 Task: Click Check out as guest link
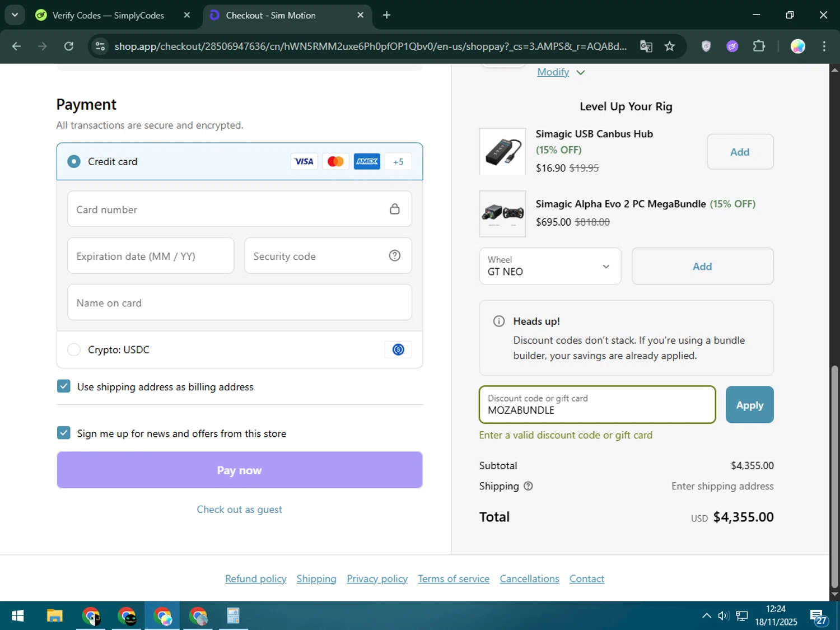click(x=240, y=510)
